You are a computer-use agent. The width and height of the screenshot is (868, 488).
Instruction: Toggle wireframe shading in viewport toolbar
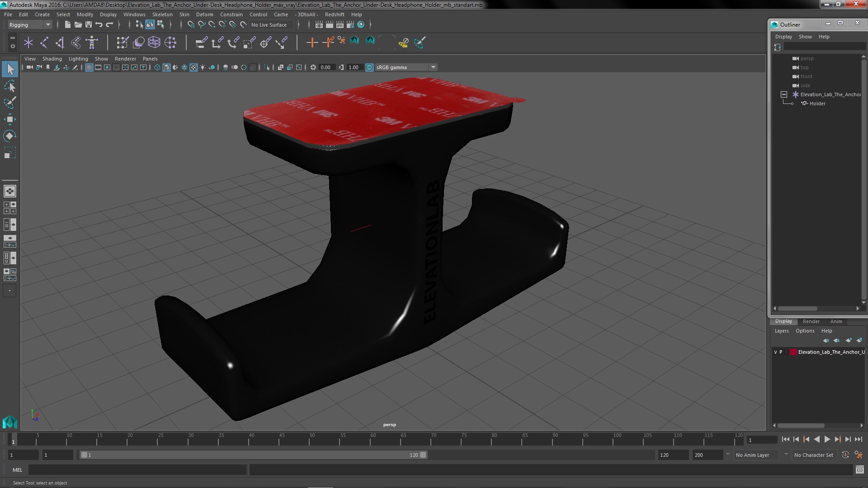157,67
